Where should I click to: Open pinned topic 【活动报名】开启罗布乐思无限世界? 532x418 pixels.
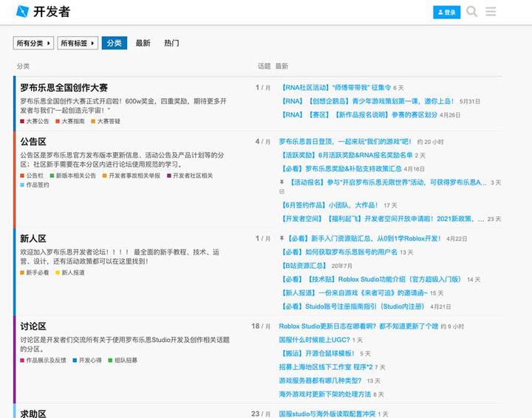tap(386, 182)
